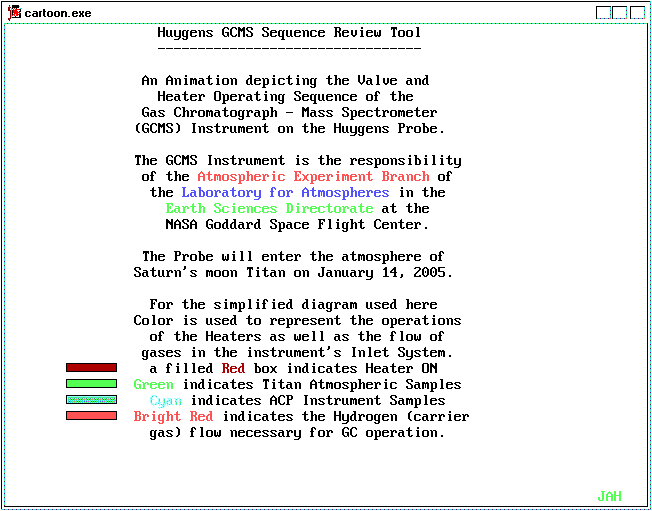Click "For the simplified diagram used here" line
Screen dimensions: 652x511
click(293, 304)
